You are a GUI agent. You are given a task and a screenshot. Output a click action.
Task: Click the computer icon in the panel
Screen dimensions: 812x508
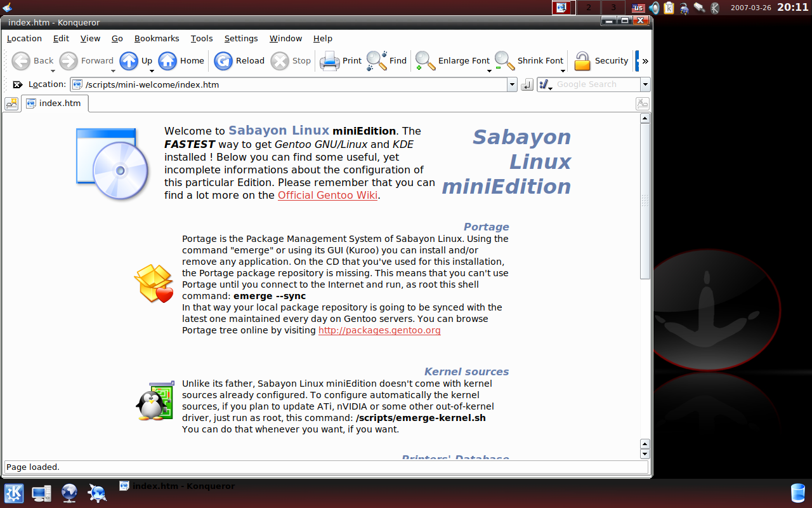coord(42,493)
